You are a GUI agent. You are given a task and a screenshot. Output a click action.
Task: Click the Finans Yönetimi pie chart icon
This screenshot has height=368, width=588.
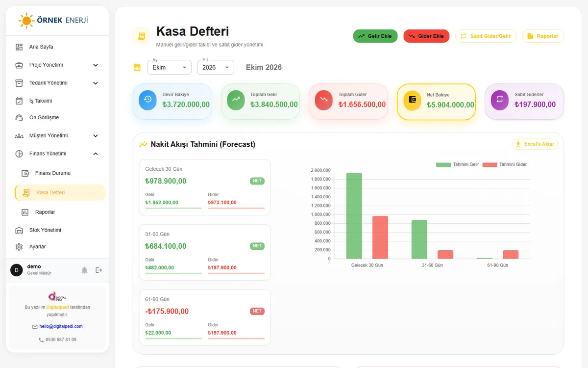click(x=19, y=154)
